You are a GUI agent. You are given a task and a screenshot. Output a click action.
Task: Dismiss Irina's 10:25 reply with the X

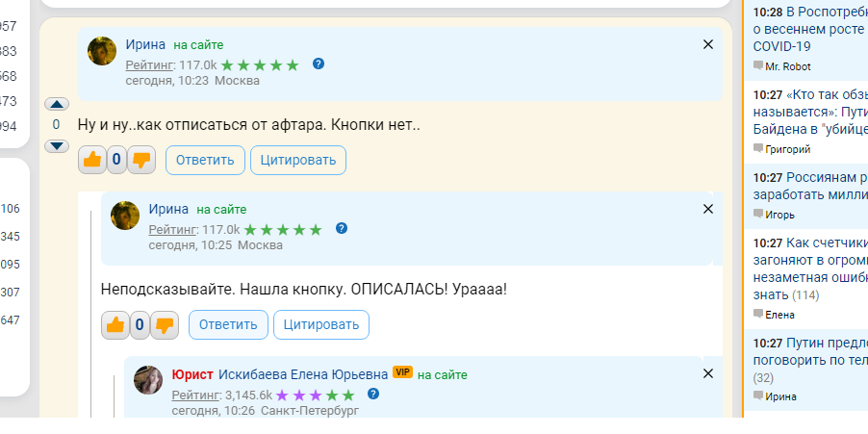point(708,209)
